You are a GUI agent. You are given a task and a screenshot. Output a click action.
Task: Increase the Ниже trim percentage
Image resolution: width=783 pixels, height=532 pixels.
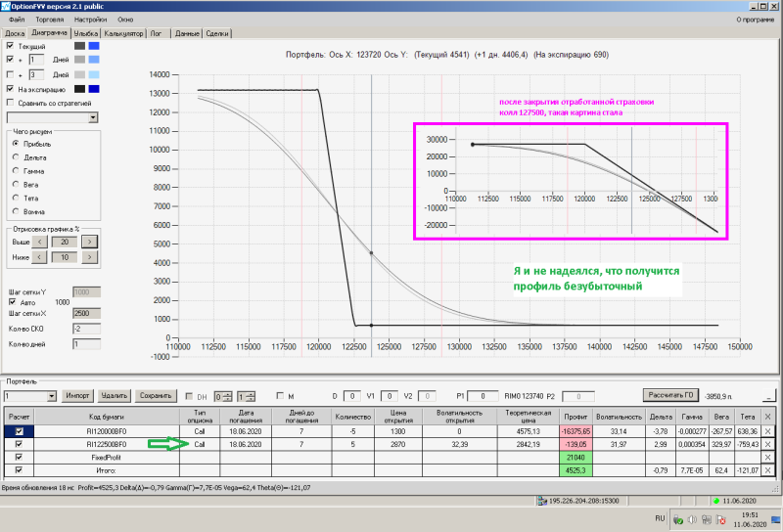coord(89,257)
